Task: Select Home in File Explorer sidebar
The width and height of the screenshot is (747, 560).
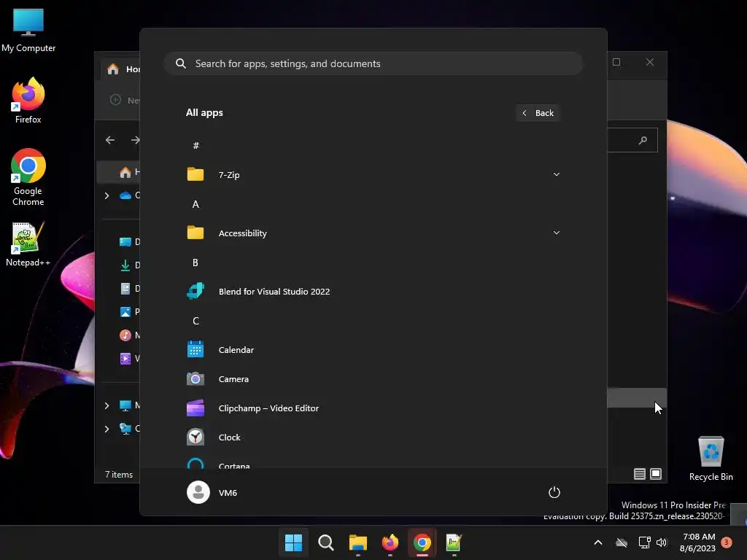Action: click(x=119, y=172)
